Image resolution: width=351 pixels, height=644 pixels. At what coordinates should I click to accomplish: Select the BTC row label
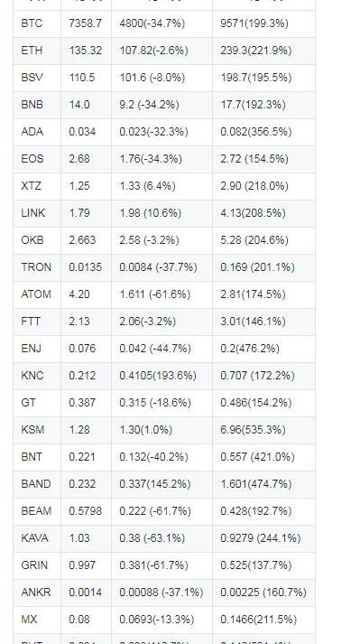point(32,23)
